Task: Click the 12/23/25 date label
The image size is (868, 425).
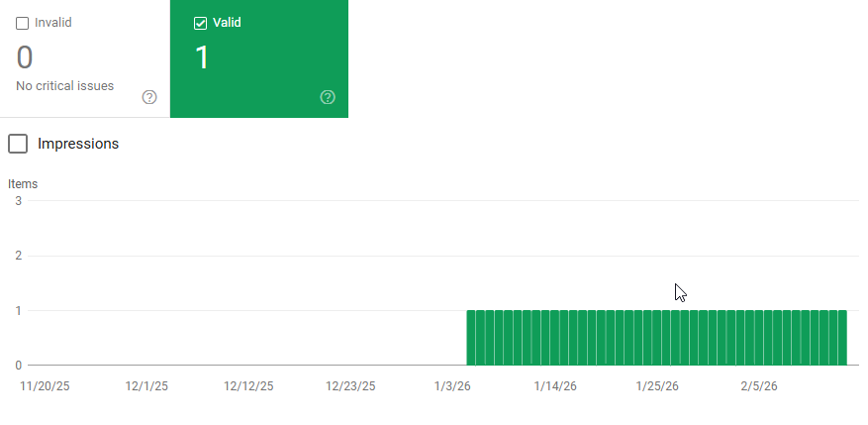Action: [x=351, y=385]
